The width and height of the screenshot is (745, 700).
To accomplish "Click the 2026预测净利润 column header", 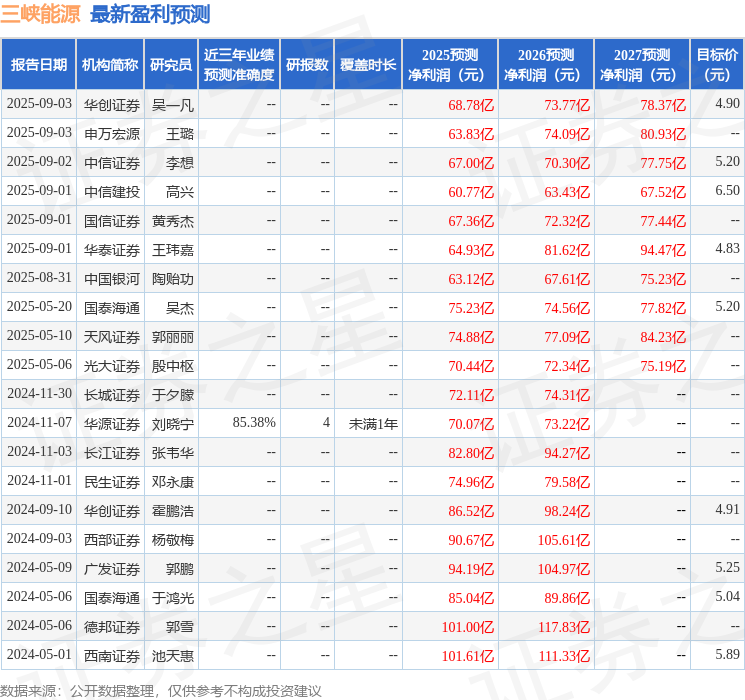I will (x=546, y=64).
